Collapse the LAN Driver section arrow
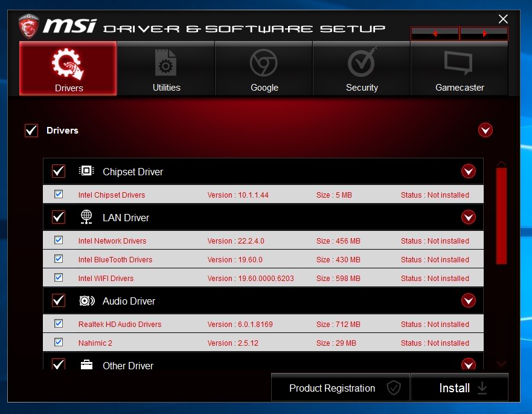Screen dimensions: 532x414 pos(469,218)
